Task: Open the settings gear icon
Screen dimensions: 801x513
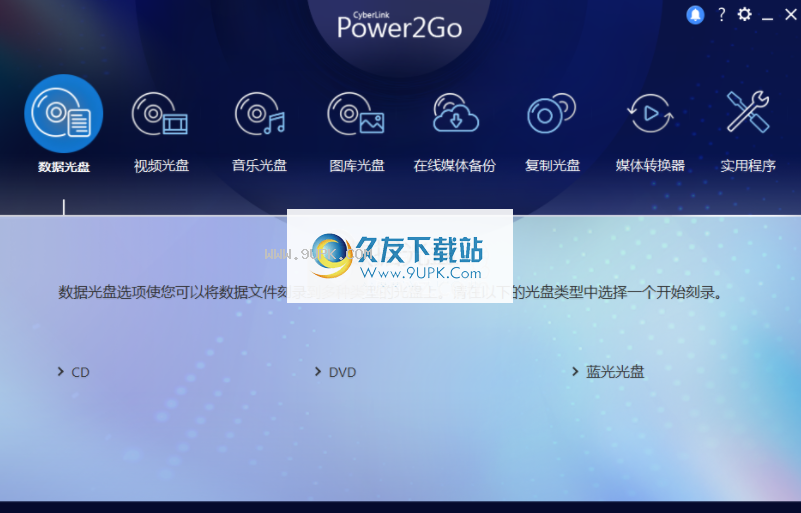Action: [x=745, y=14]
